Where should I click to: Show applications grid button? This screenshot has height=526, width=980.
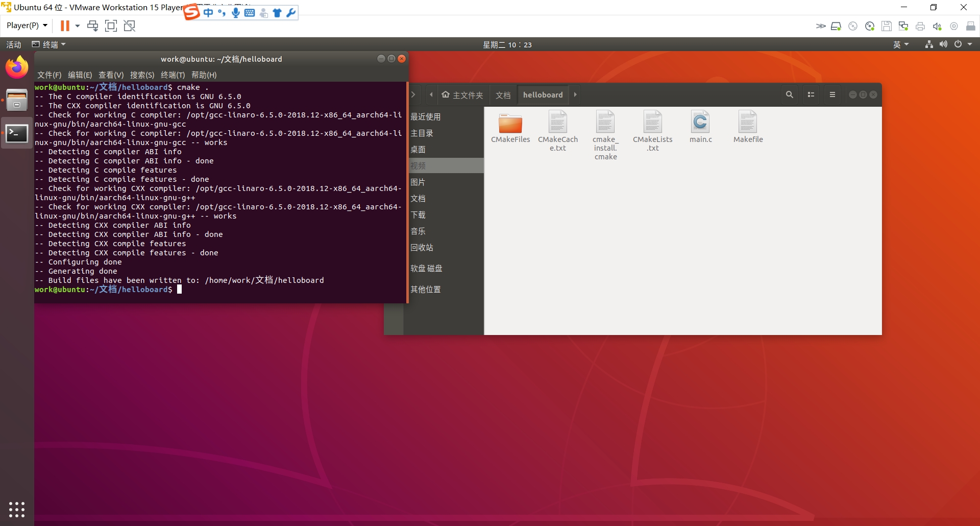[x=17, y=509]
